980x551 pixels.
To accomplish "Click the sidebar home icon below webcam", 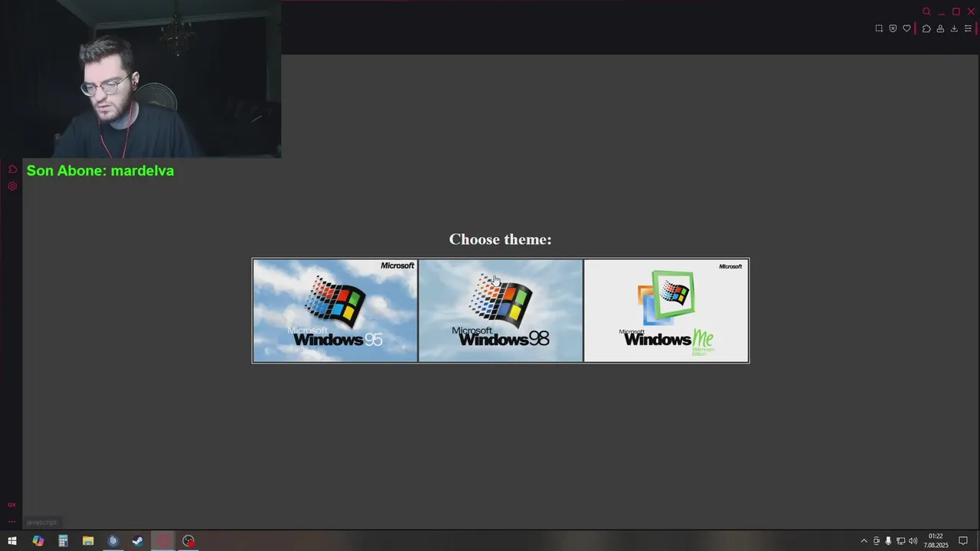I will click(x=12, y=169).
